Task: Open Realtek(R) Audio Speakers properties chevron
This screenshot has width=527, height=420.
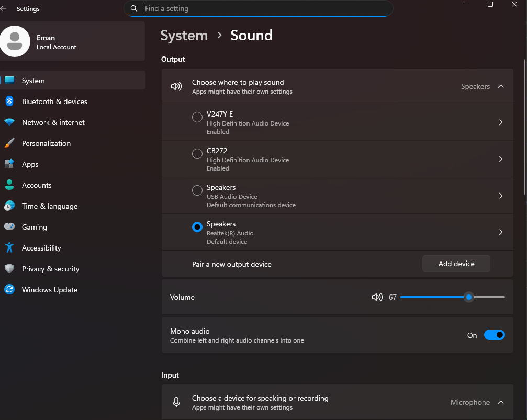Action: [501, 233]
